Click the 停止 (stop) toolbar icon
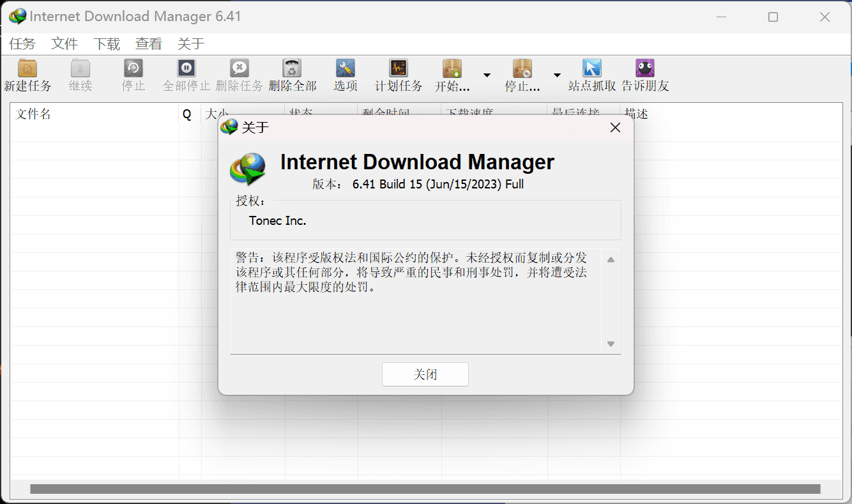Image resolution: width=852 pixels, height=504 pixels. [133, 68]
